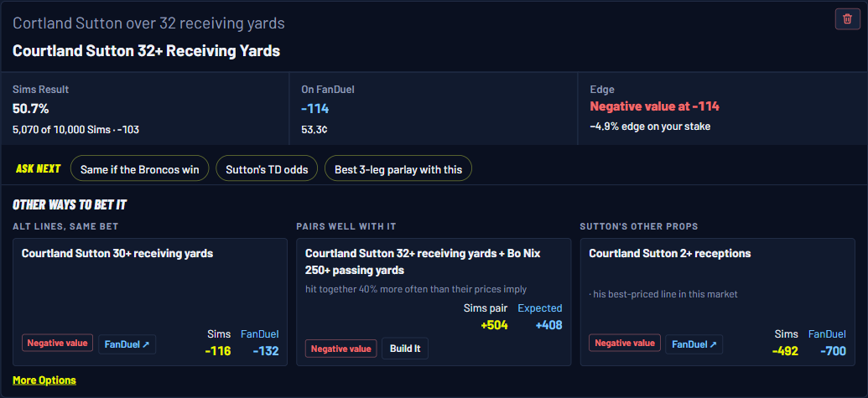Image resolution: width=868 pixels, height=398 pixels.
Task: Click '-4.9% edge on your stake' text
Action: [x=650, y=127]
